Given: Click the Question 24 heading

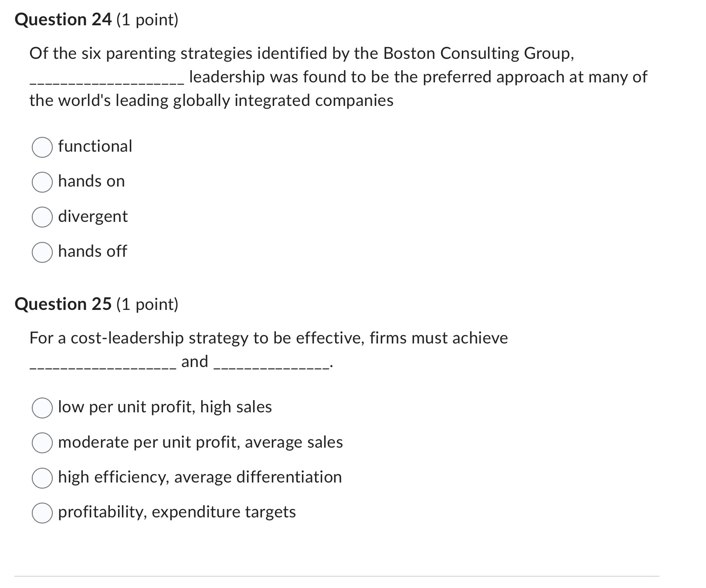Looking at the screenshot, I should [96, 20].
